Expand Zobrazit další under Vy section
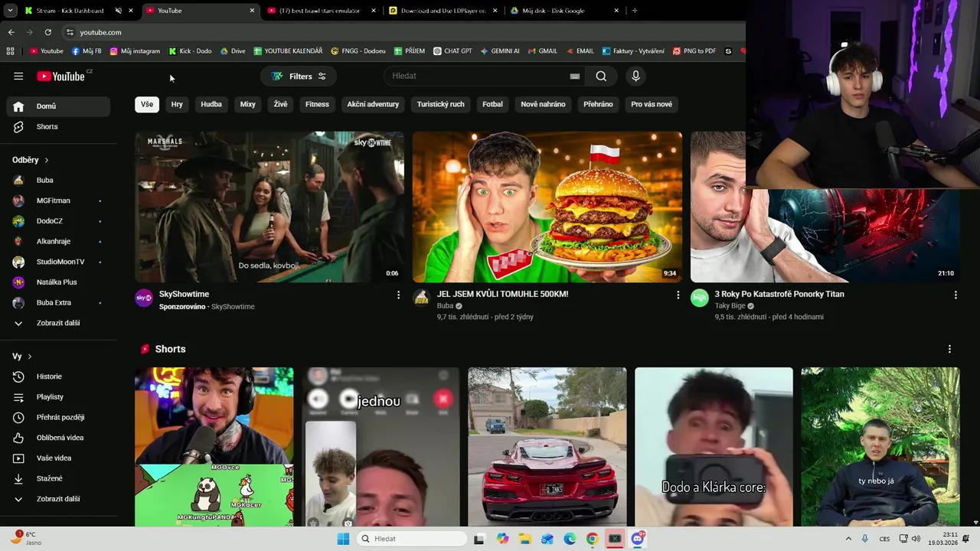The width and height of the screenshot is (980, 551). coord(58,499)
